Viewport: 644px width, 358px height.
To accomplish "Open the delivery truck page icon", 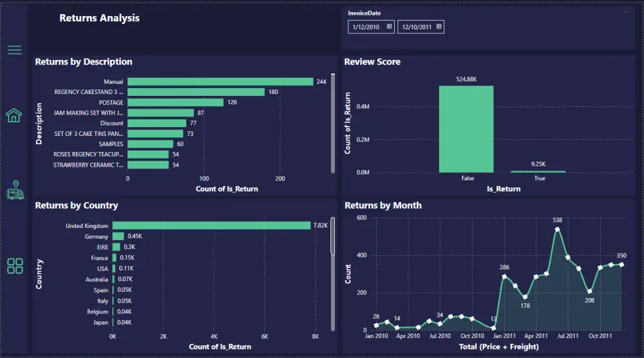I will coord(15,190).
